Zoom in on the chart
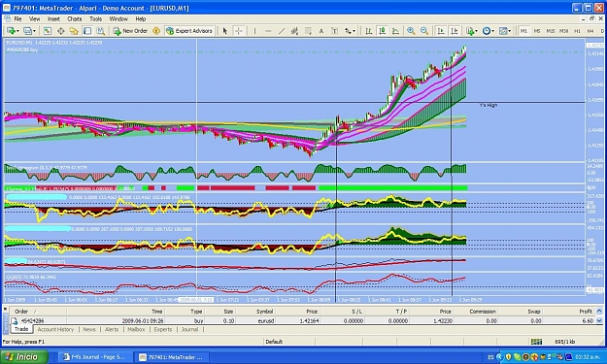The height and width of the screenshot is (364, 607). pos(411,31)
